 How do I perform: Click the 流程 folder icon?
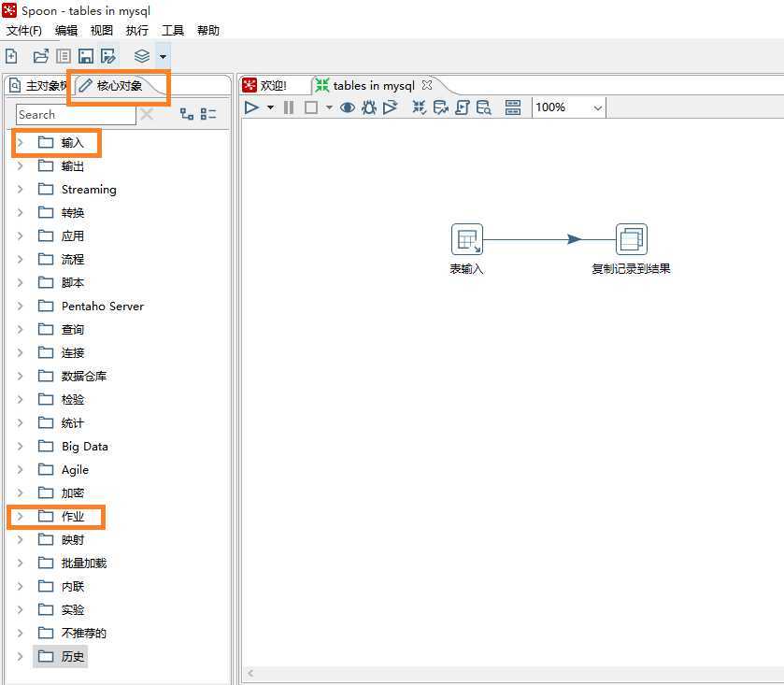[46, 259]
